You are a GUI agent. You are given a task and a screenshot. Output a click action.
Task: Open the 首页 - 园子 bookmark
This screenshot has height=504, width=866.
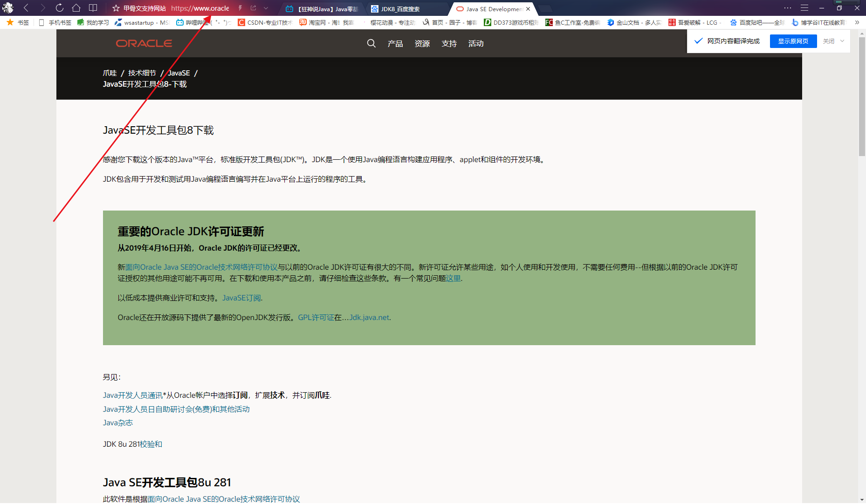pos(450,22)
